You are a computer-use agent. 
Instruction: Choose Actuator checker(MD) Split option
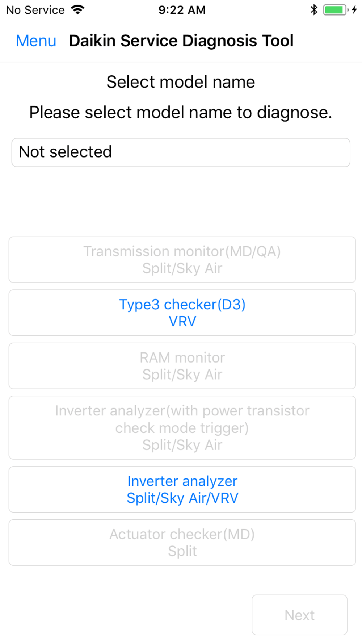click(182, 543)
